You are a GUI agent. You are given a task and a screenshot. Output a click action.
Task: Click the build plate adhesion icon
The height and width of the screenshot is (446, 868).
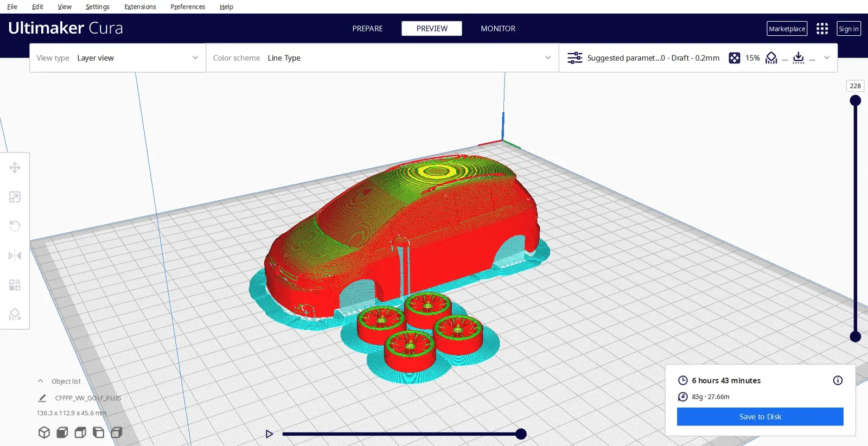click(x=798, y=58)
